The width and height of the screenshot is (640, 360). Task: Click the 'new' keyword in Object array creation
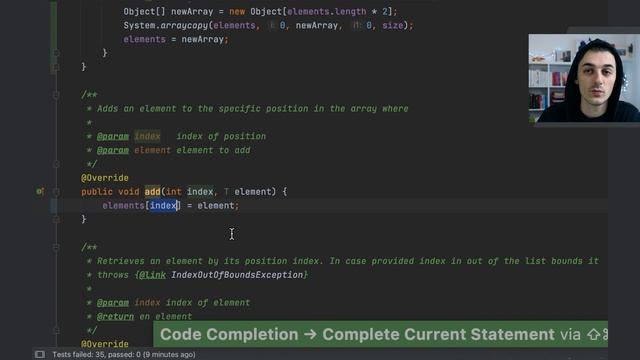pos(237,11)
